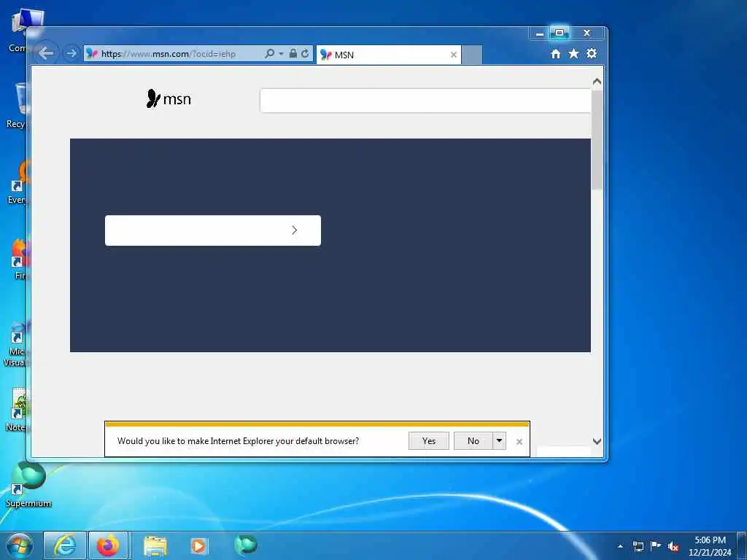This screenshot has width=747, height=560.
Task: Go back with the browser Back arrow
Action: (x=46, y=52)
